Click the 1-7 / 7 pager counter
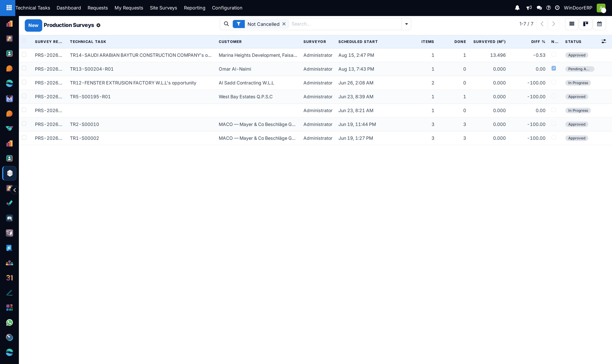Screen dimensions: 612x364 (526, 24)
